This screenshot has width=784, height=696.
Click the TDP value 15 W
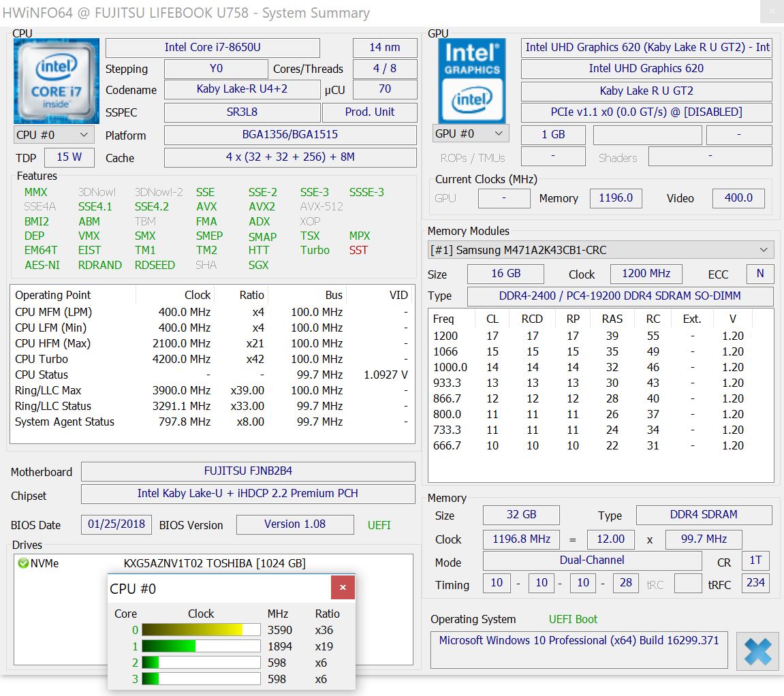(x=69, y=157)
